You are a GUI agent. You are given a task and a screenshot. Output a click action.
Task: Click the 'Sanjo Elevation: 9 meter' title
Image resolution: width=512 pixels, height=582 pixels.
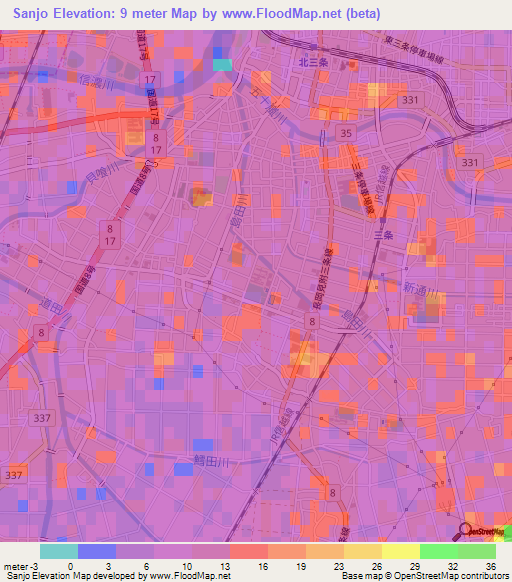click(x=92, y=13)
